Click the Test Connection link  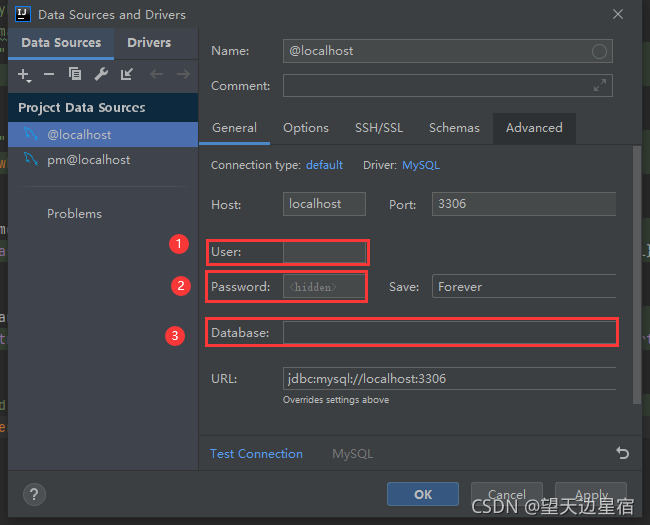pyautogui.click(x=256, y=454)
